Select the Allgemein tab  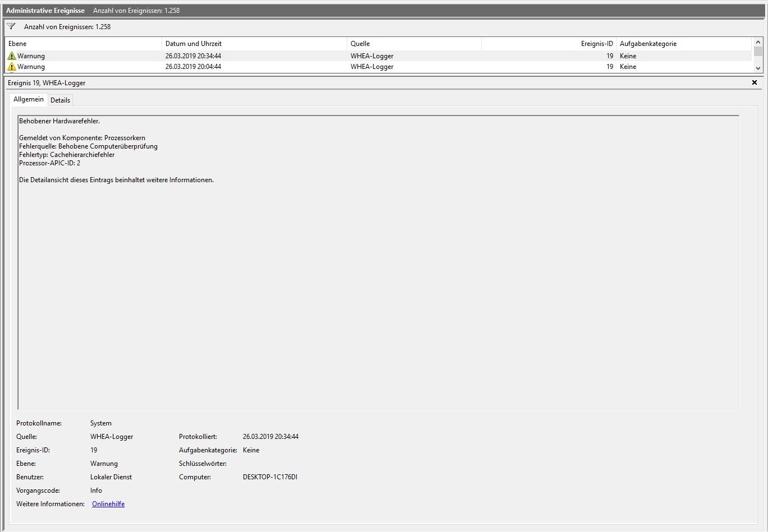[x=29, y=99]
